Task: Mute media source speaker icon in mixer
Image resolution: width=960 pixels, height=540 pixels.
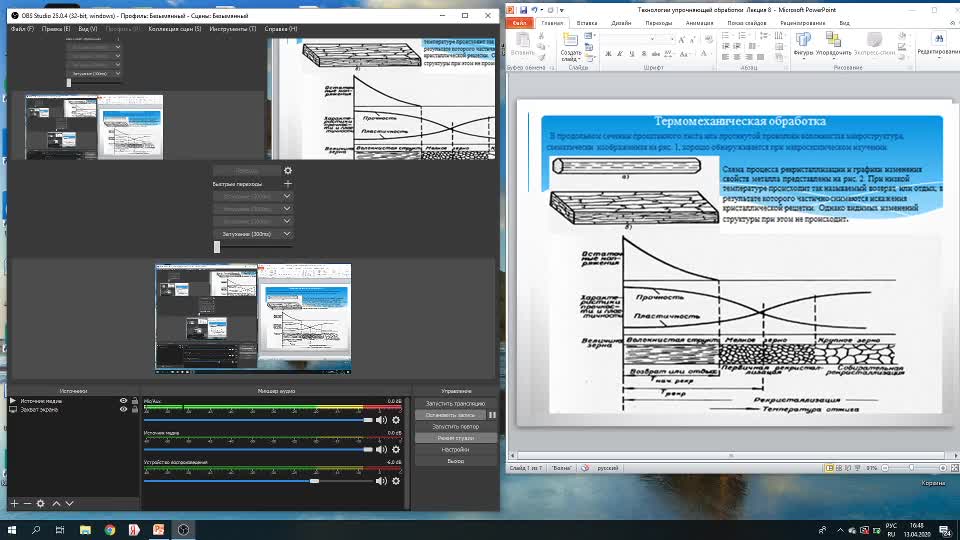Action: 381,449
